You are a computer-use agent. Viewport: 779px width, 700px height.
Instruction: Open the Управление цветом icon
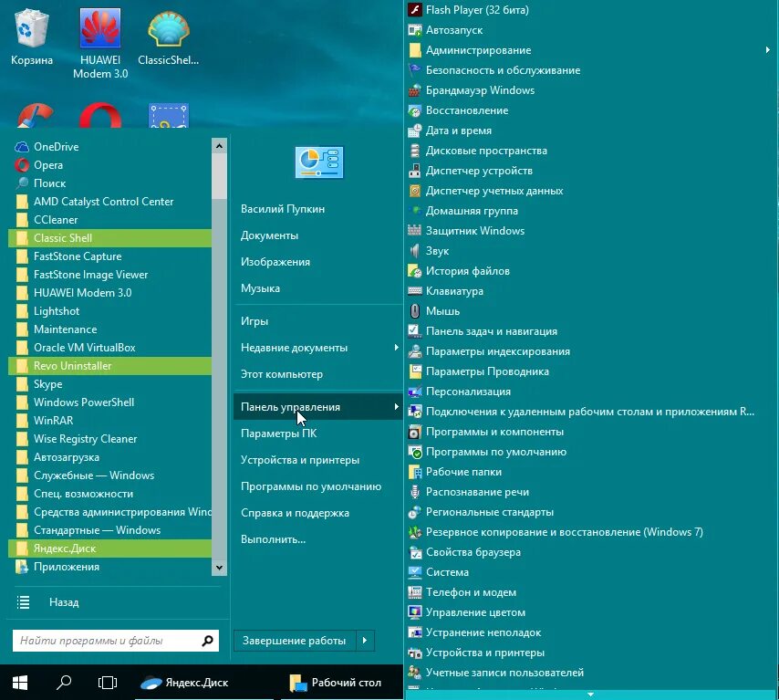pos(414,612)
